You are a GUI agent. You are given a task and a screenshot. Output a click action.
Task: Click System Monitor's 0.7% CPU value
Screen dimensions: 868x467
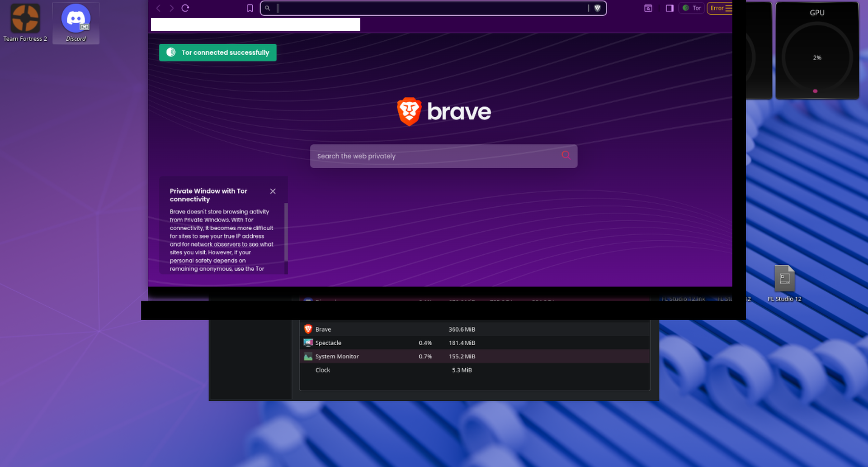click(425, 357)
